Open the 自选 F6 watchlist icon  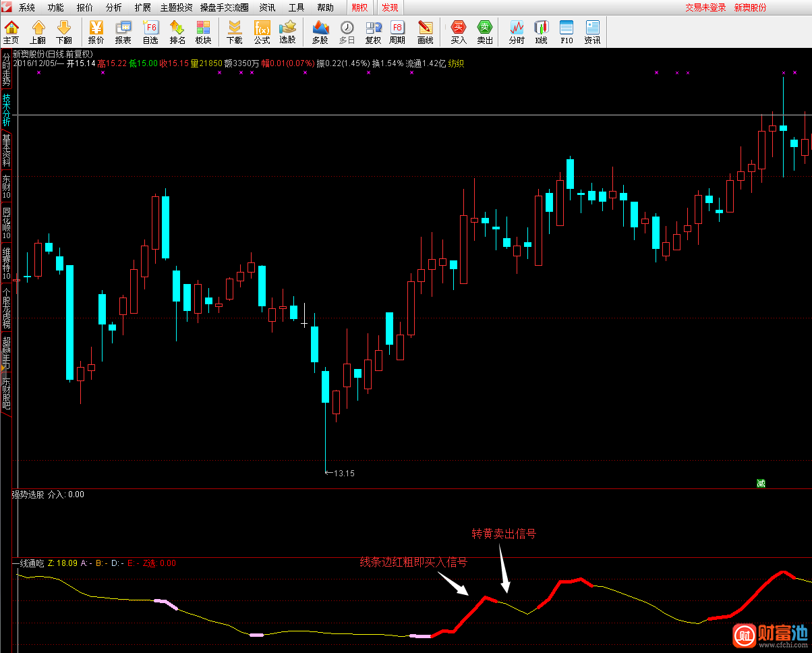click(150, 32)
